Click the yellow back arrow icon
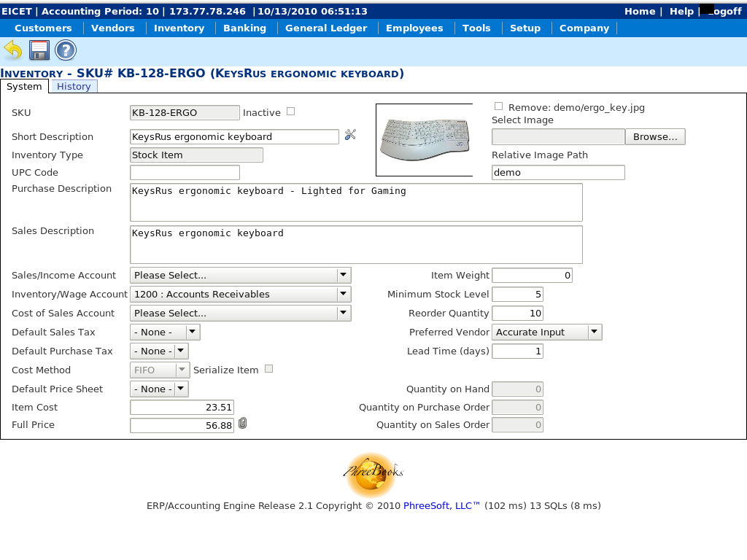The image size is (747, 560). pyautogui.click(x=13, y=50)
